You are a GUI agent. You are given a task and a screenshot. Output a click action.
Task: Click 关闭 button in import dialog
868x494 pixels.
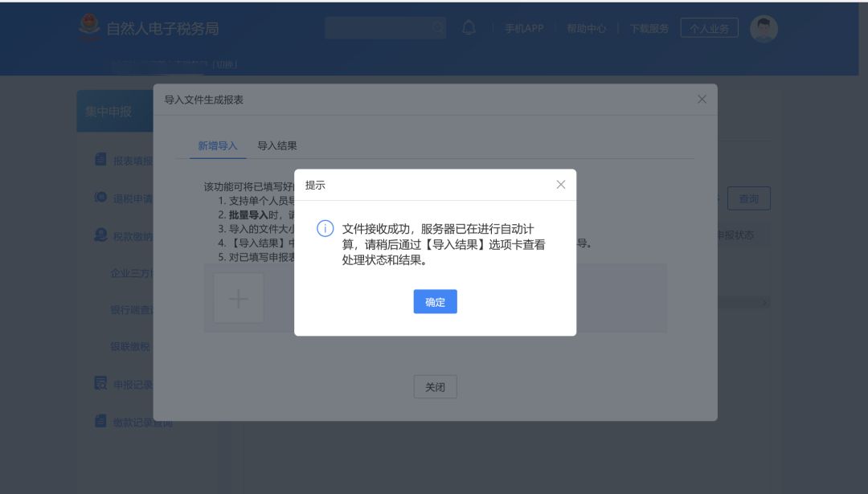(435, 386)
